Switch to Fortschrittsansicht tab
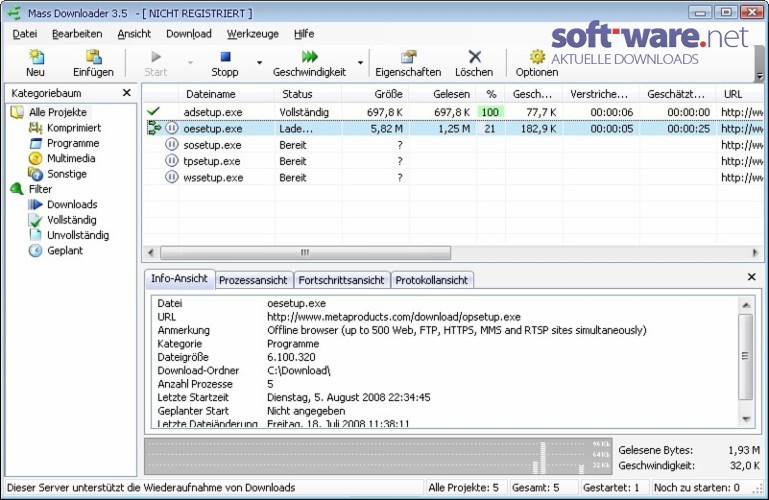The width and height of the screenshot is (769, 500). tap(341, 280)
